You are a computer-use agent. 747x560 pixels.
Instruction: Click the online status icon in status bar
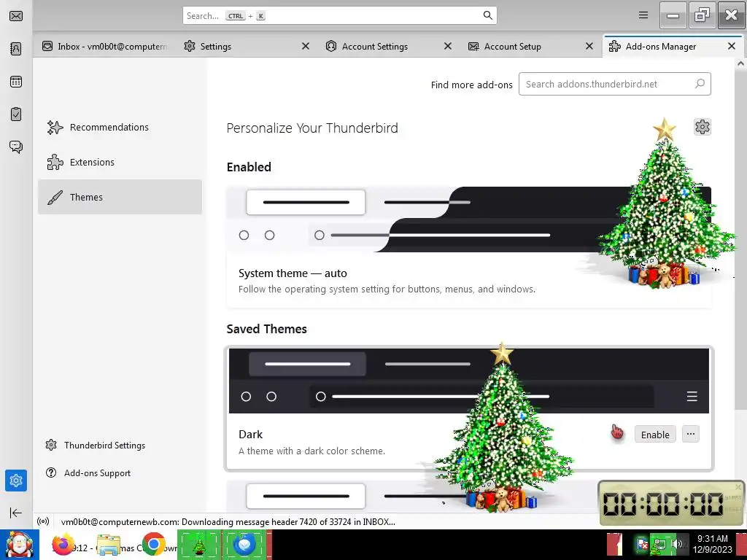pos(43,521)
